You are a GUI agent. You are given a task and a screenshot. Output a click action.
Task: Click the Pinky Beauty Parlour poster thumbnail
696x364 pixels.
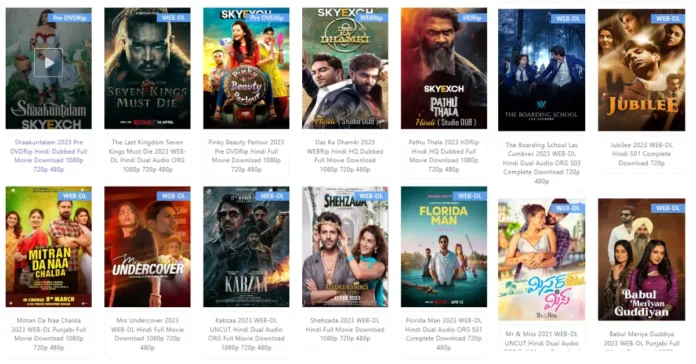tap(246, 68)
